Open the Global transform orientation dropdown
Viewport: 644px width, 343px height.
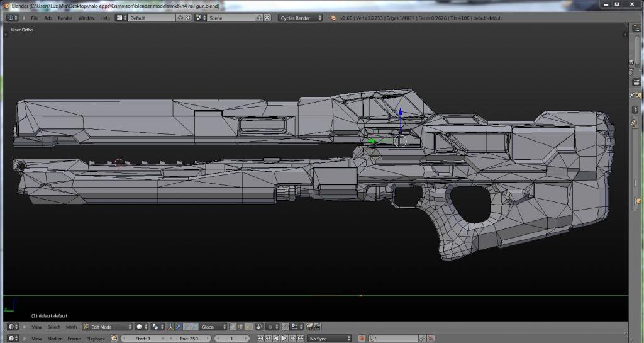point(213,327)
